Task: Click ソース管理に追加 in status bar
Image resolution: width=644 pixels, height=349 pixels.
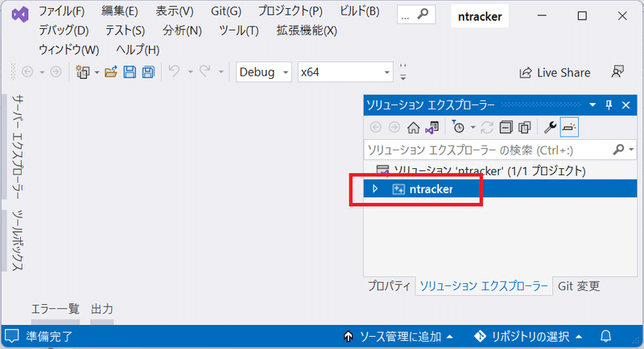Action: [x=398, y=337]
